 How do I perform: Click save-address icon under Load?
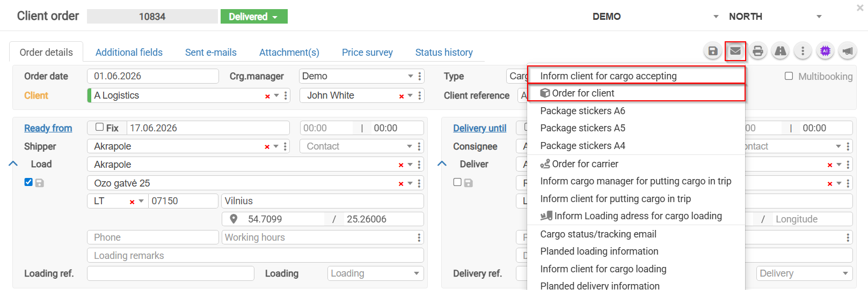tap(40, 183)
